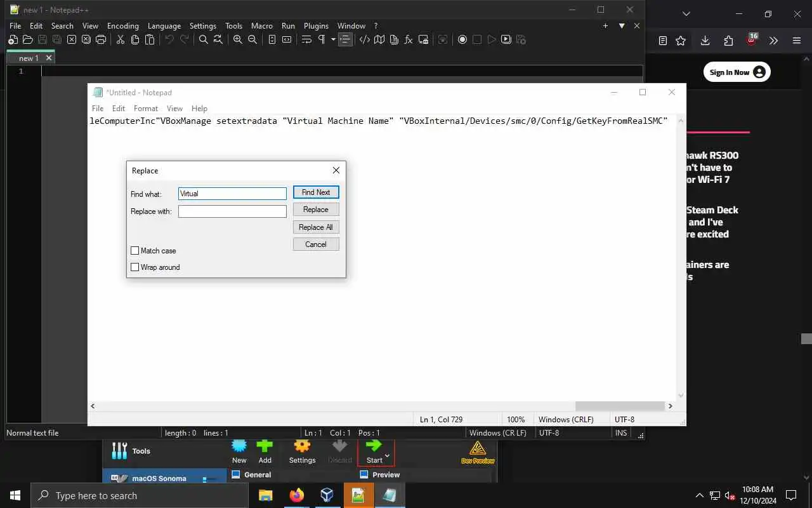812x508 pixels.
Task: Click New file icon in Notepad++ toolbar
Action: [x=13, y=39]
